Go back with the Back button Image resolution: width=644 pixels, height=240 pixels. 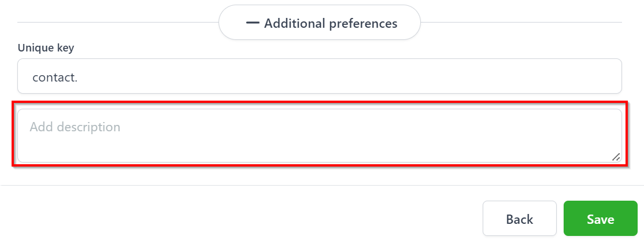click(520, 218)
